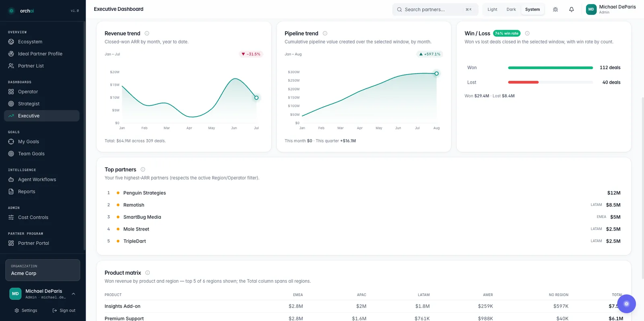Click the orchai logo icon

click(11, 11)
